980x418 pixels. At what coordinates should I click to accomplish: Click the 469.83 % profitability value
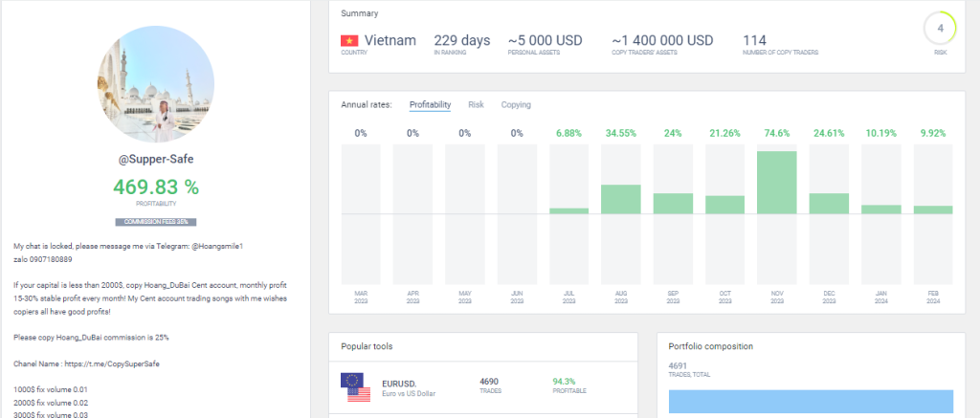coord(156,187)
